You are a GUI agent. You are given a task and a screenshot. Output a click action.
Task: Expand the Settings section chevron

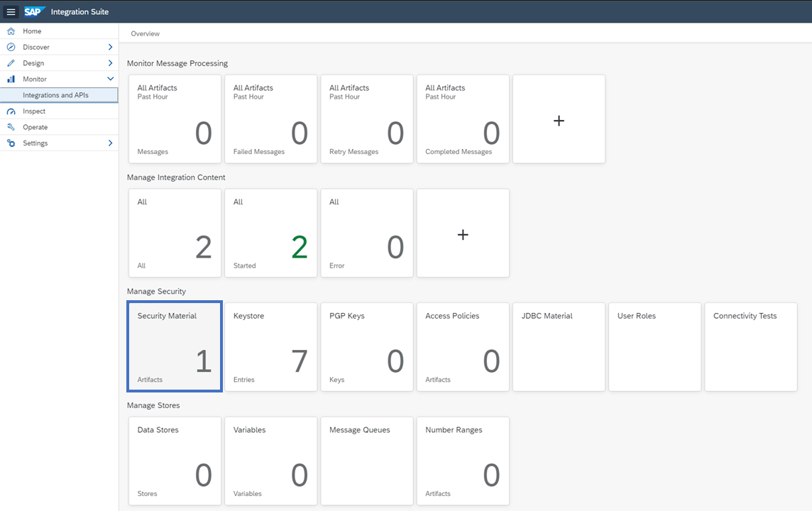(110, 143)
